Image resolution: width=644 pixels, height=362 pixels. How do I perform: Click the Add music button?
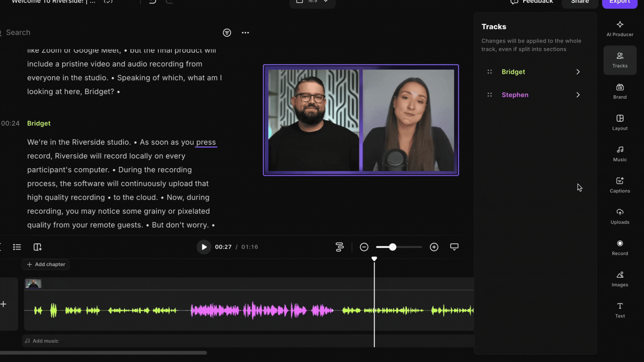click(42, 341)
